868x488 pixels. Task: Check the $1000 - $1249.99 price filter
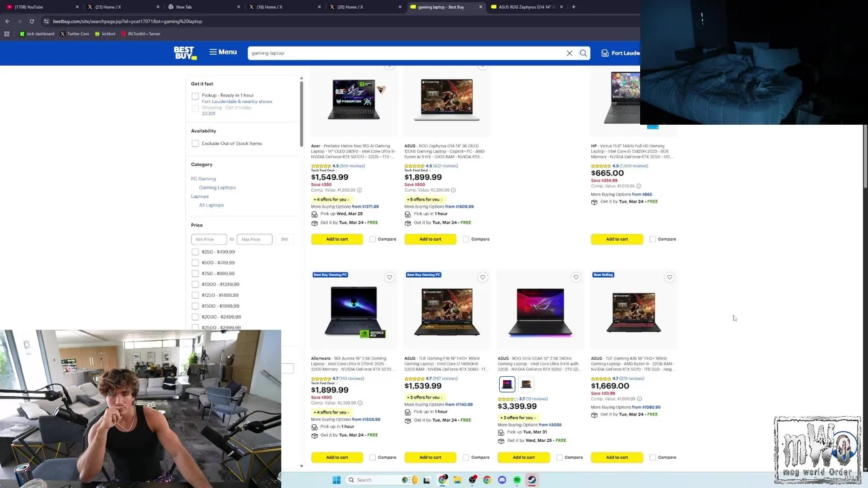[x=195, y=285]
